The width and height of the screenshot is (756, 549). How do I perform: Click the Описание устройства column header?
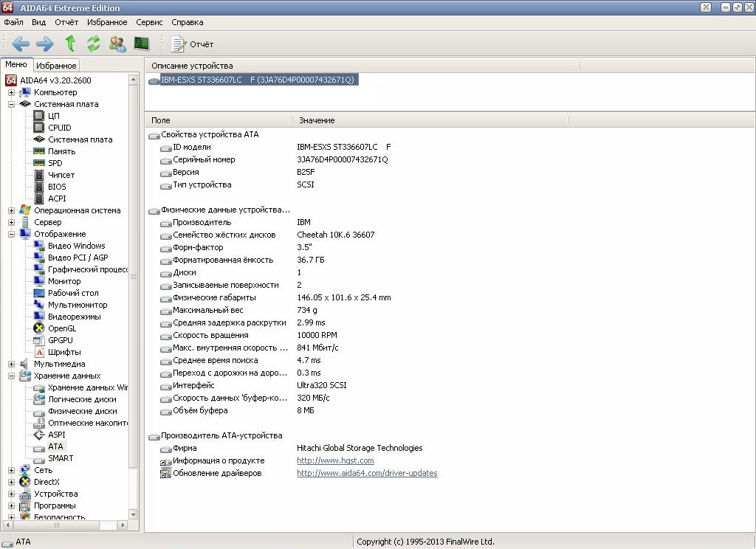362,66
